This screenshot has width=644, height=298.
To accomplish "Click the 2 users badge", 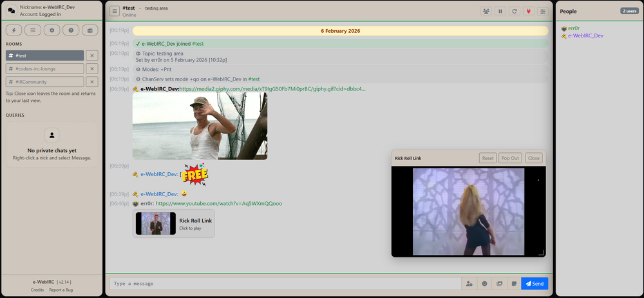I will [x=629, y=11].
